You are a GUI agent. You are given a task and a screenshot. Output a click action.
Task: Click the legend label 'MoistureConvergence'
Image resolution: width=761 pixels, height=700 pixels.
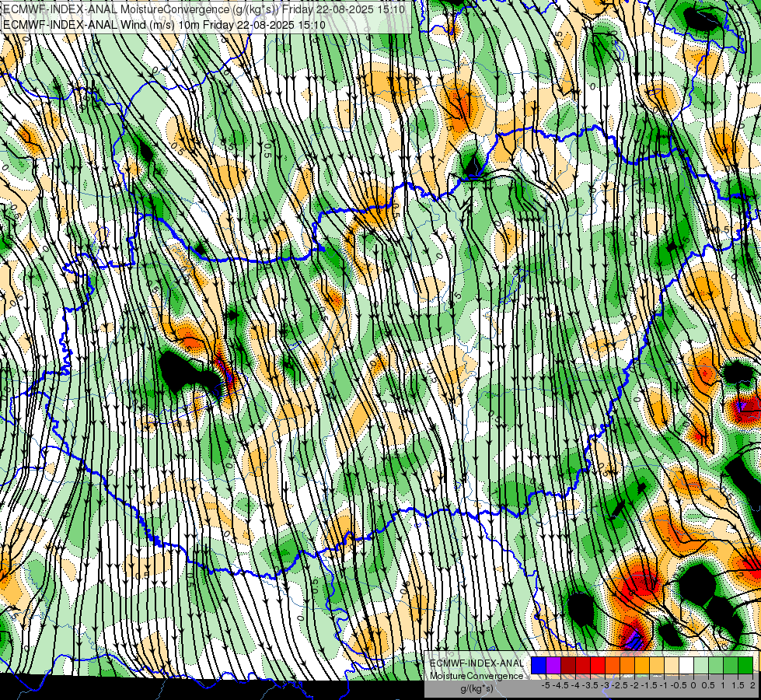tap(476, 676)
